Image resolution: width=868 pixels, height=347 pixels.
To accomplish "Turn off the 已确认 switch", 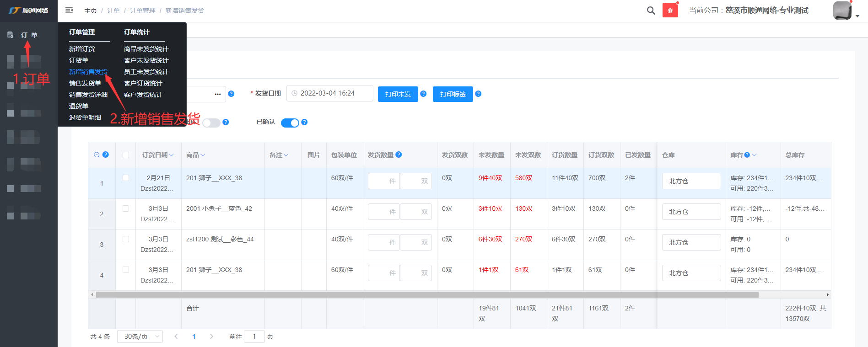I will tap(290, 123).
